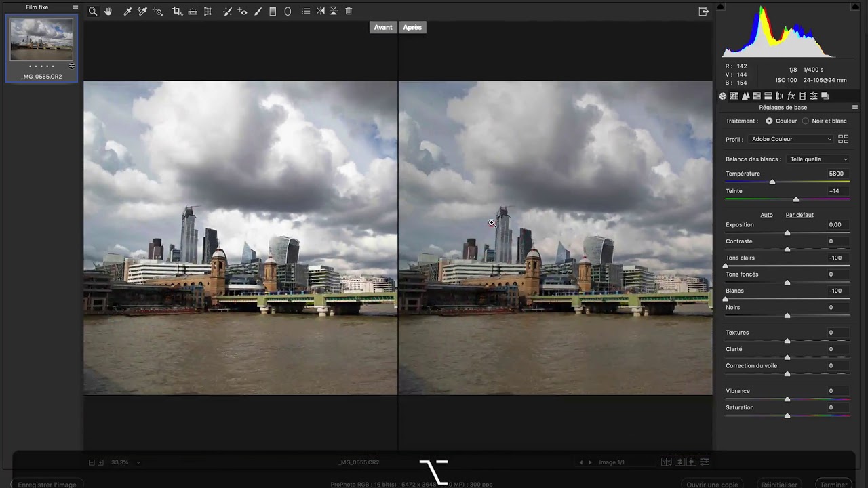Flip the image vertically
The width and height of the screenshot is (868, 488).
(x=334, y=12)
